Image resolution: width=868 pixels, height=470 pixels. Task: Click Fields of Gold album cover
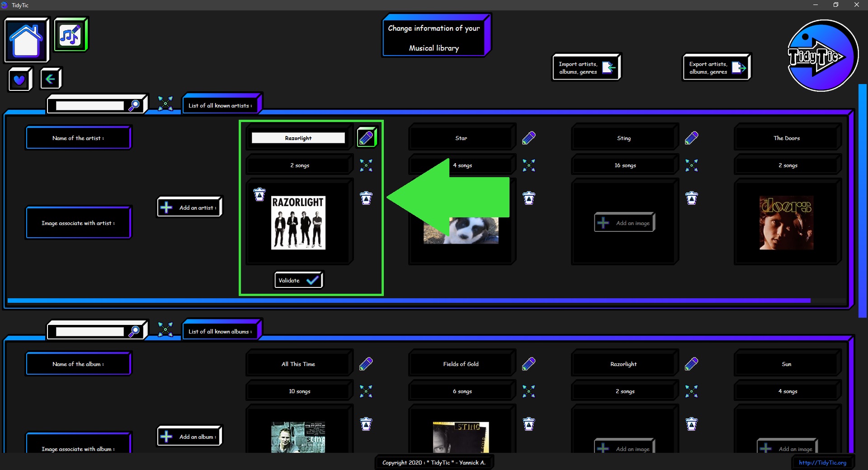(461, 437)
